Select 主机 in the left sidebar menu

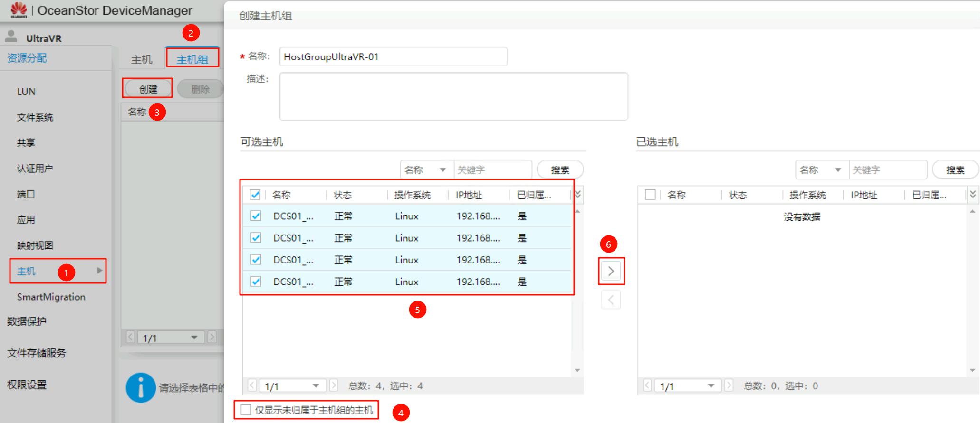coord(27,271)
